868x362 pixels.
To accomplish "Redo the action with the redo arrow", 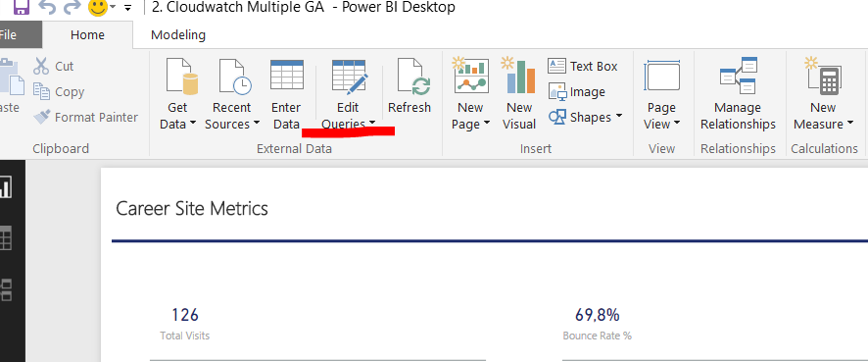I will tap(72, 7).
